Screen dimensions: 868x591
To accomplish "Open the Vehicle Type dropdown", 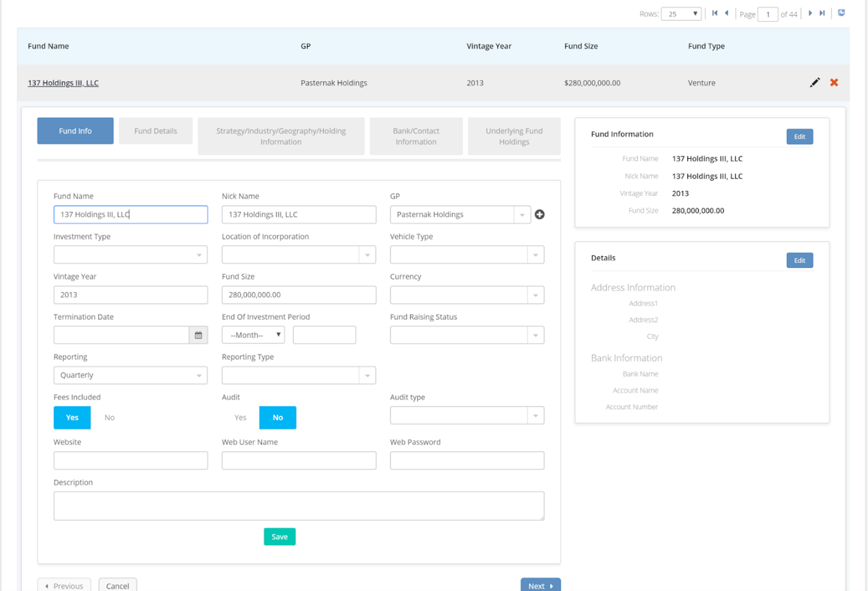I will tap(467, 255).
